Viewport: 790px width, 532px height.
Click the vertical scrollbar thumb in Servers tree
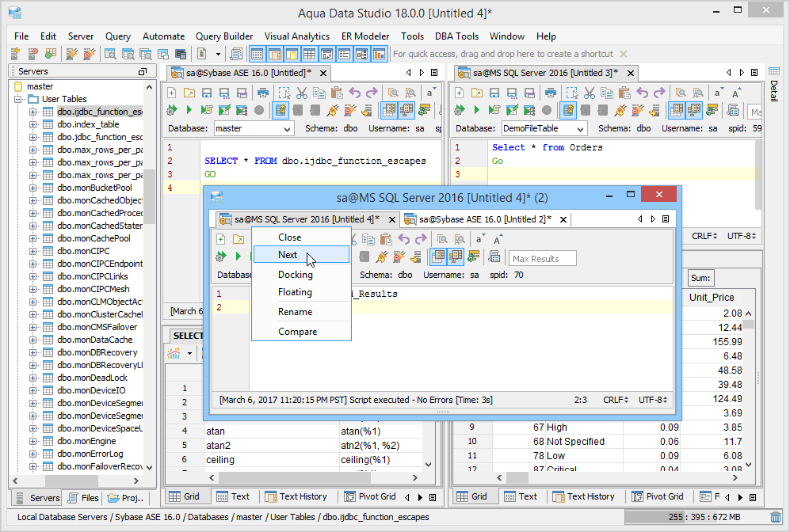(150, 199)
